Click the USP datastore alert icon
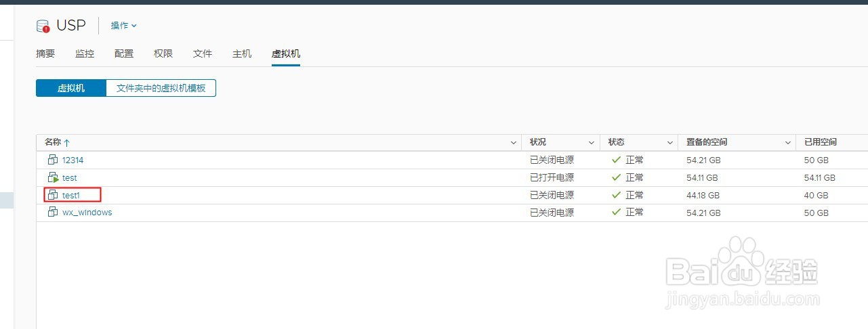 [43, 26]
